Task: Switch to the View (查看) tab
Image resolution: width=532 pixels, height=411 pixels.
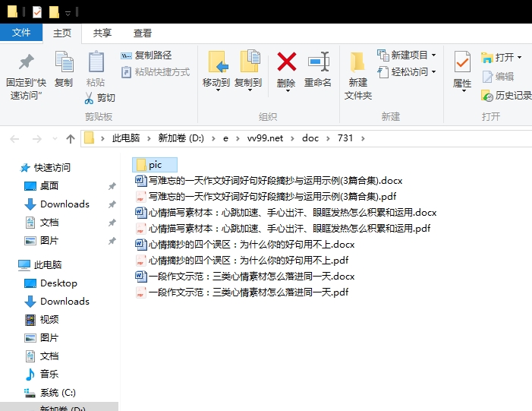Action: point(142,33)
